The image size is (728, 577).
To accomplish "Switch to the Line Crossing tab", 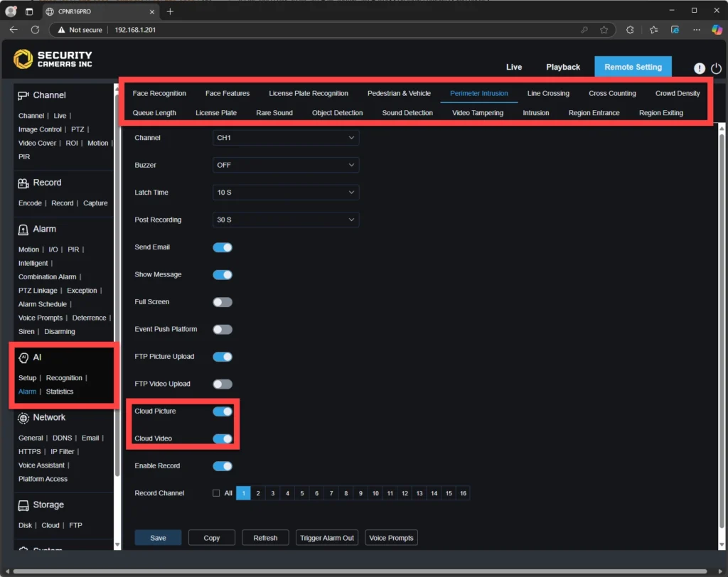I will [x=548, y=93].
